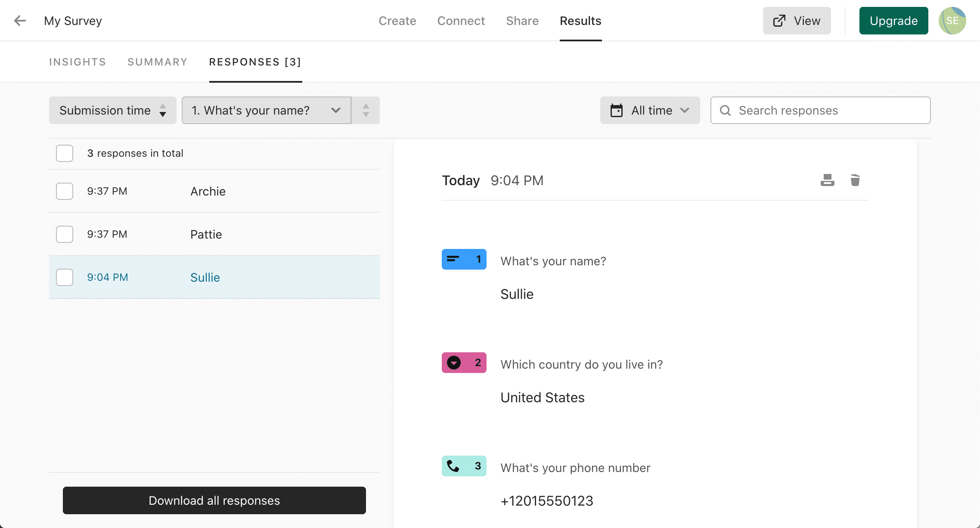Toggle the checkbox next to Pattie's response
The image size is (980, 528).
(x=64, y=234)
